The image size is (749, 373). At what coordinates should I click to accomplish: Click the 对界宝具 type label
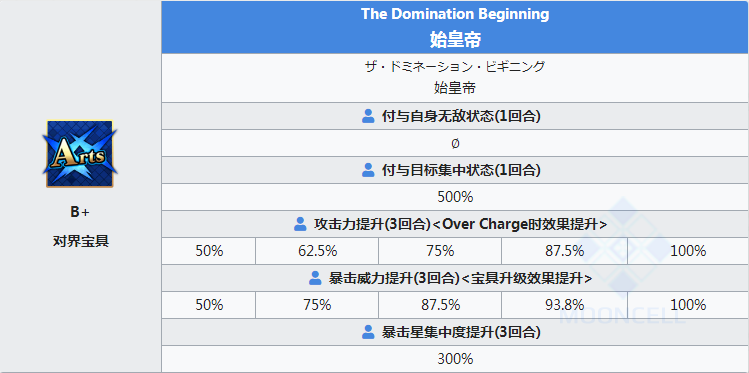(x=81, y=242)
